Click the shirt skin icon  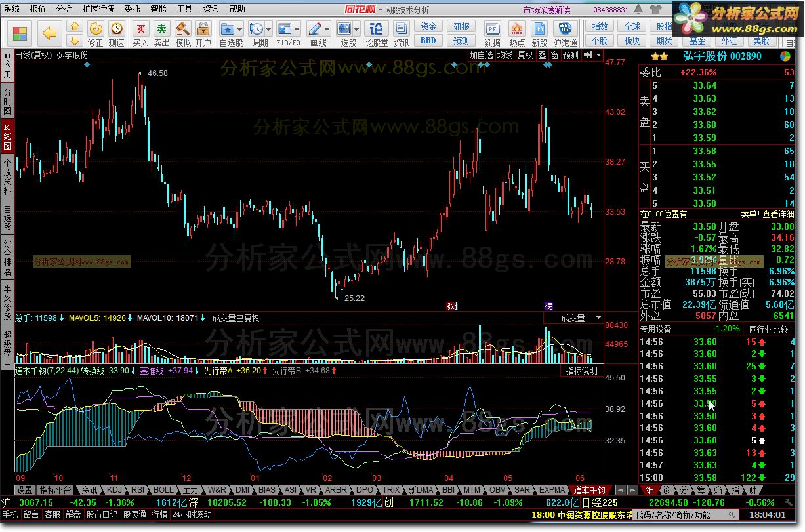[x=655, y=10]
